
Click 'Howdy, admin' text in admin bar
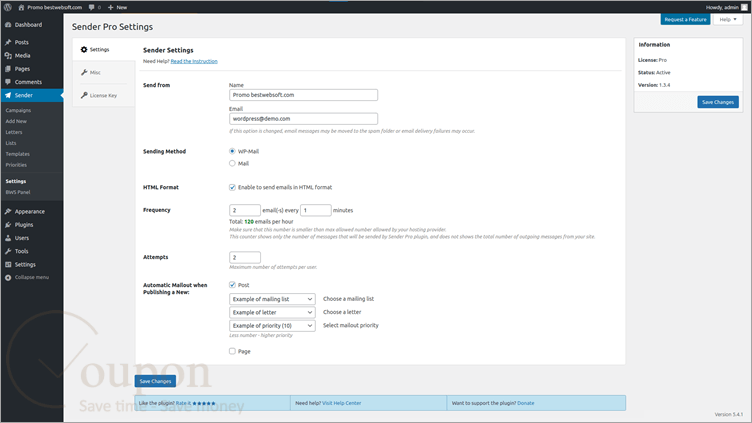(x=722, y=7)
